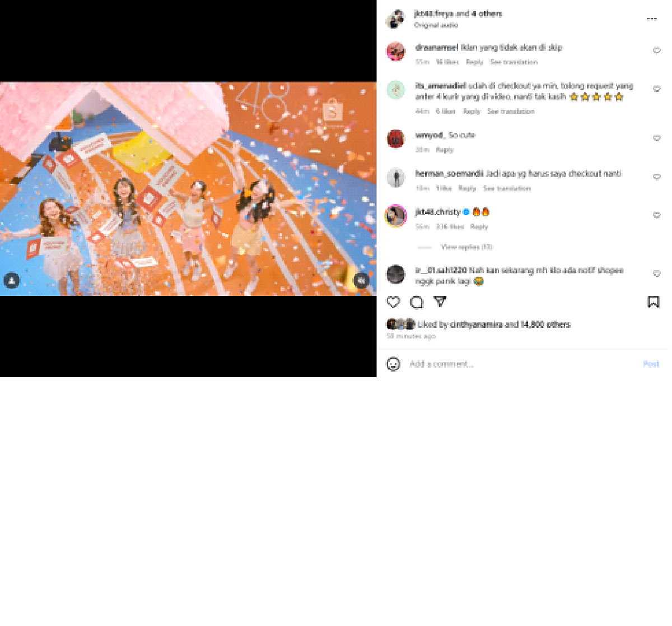Open the comment bubble icon
Image resolution: width=672 pixels, height=626 pixels.
pyautogui.click(x=417, y=303)
